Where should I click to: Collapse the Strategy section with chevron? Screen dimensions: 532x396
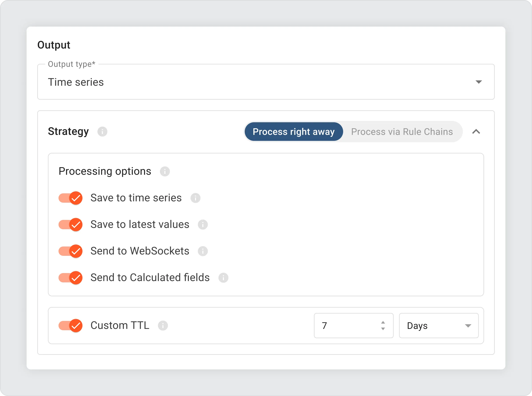[476, 132]
